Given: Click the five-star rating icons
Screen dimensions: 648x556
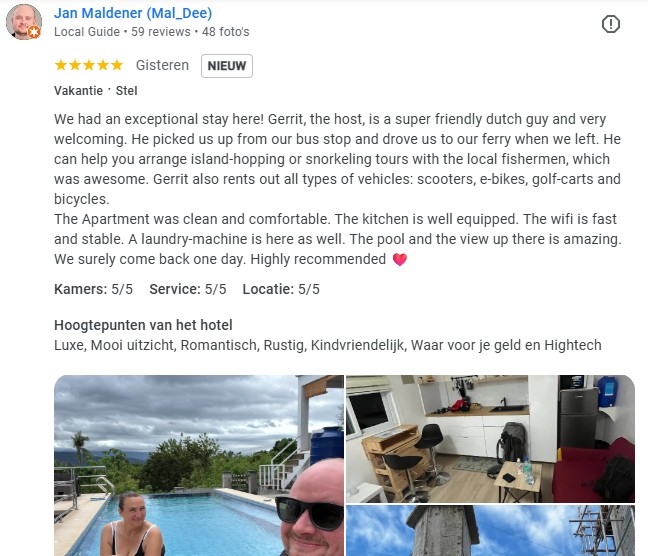Looking at the screenshot, I should [89, 65].
